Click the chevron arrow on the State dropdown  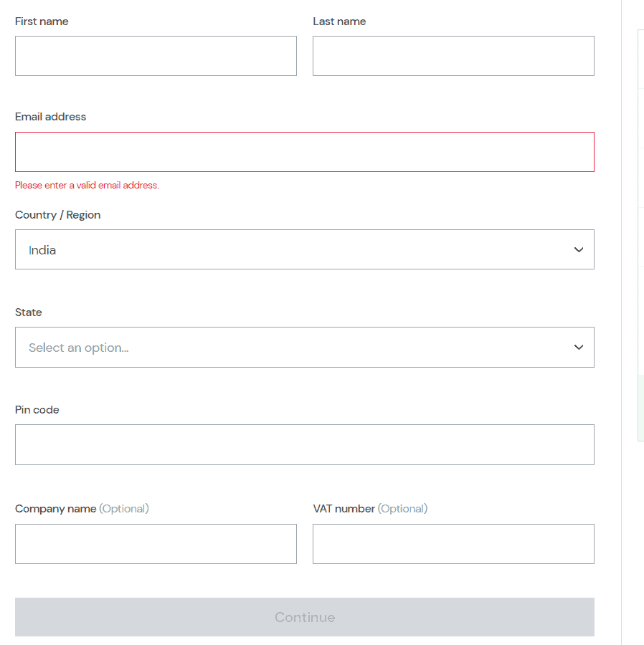pyautogui.click(x=579, y=347)
